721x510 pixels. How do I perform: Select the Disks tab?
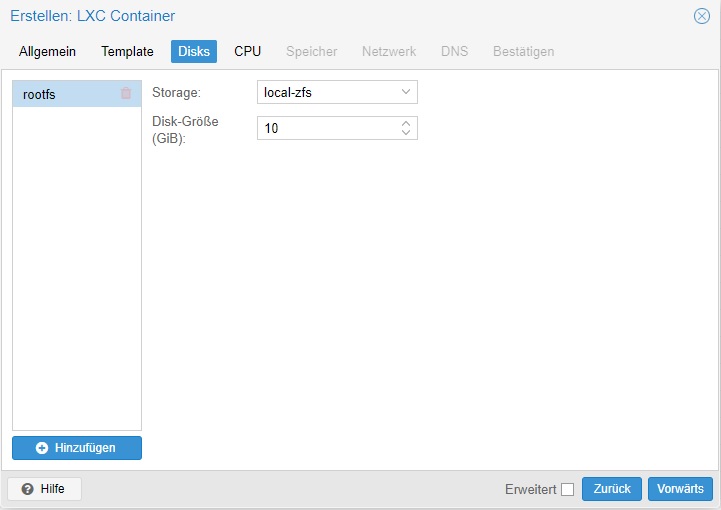point(194,52)
